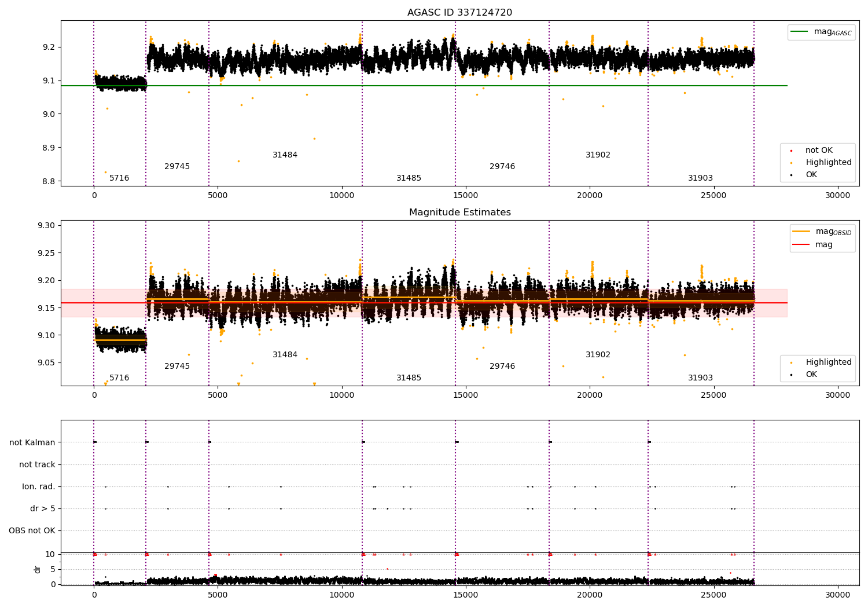Click the rotated "dr" axis label
Screen dimensions: 868x608
38,569
